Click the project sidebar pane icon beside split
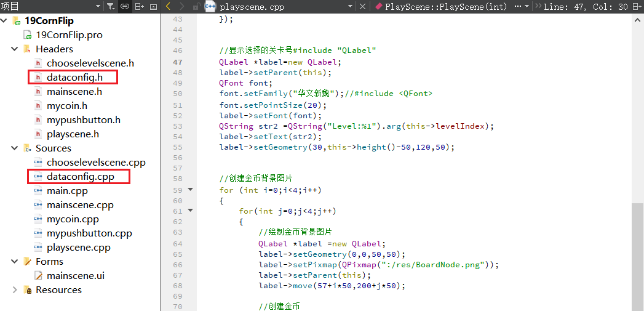Image resolution: width=644 pixels, height=311 pixels. pos(153,7)
